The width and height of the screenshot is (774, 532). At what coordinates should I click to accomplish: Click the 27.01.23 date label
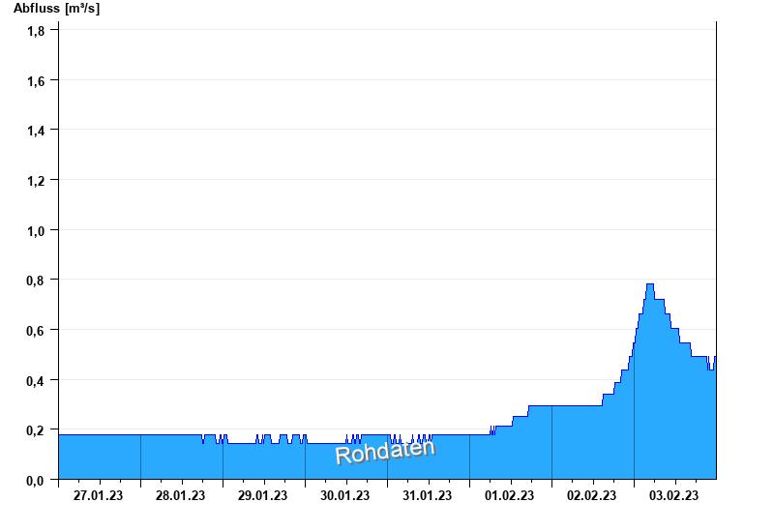click(99, 495)
